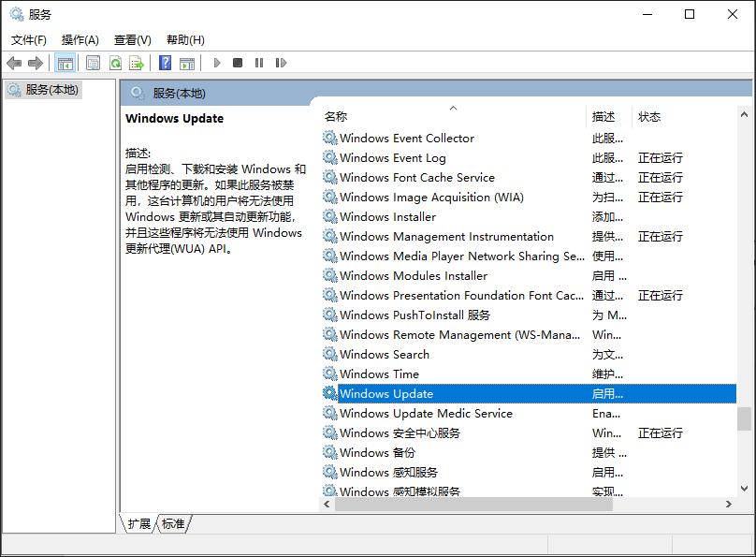Toggle the console tree show/hide icon
The height and width of the screenshot is (557, 756).
pos(64,63)
